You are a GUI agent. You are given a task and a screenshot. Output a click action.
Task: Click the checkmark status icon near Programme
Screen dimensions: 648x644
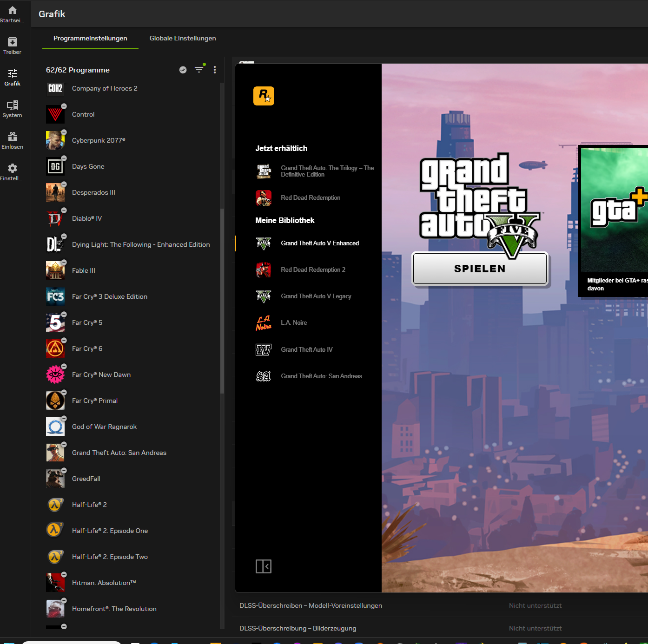[183, 70]
